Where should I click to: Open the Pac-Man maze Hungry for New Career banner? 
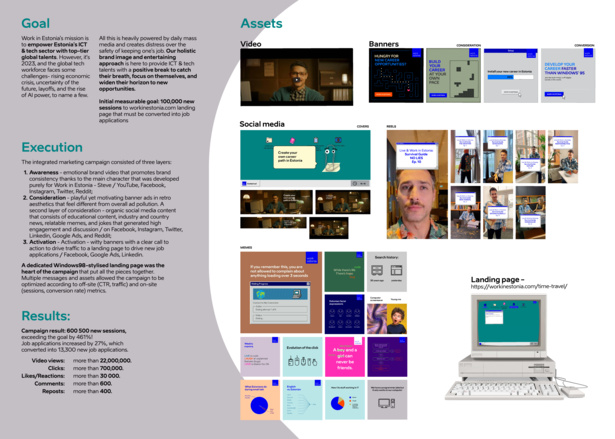(x=396, y=75)
